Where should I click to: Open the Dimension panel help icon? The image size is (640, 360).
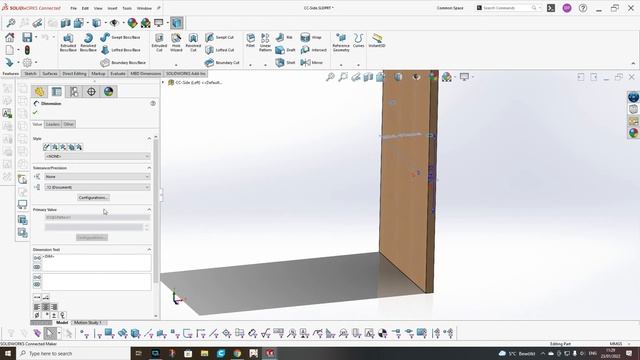coord(153,103)
